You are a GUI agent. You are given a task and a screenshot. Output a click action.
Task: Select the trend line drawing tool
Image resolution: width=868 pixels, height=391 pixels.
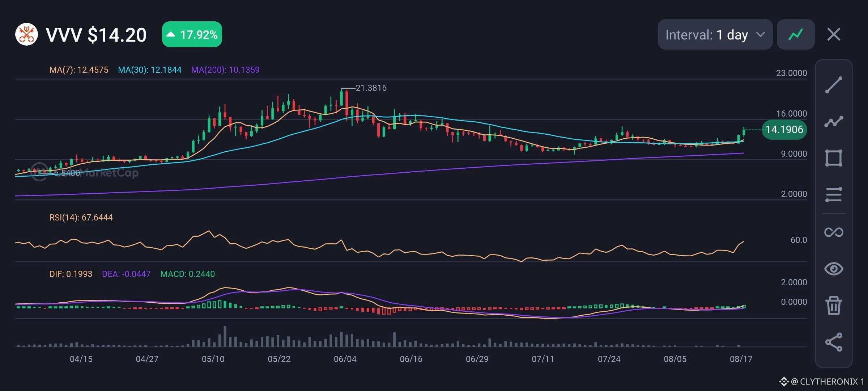click(x=834, y=85)
